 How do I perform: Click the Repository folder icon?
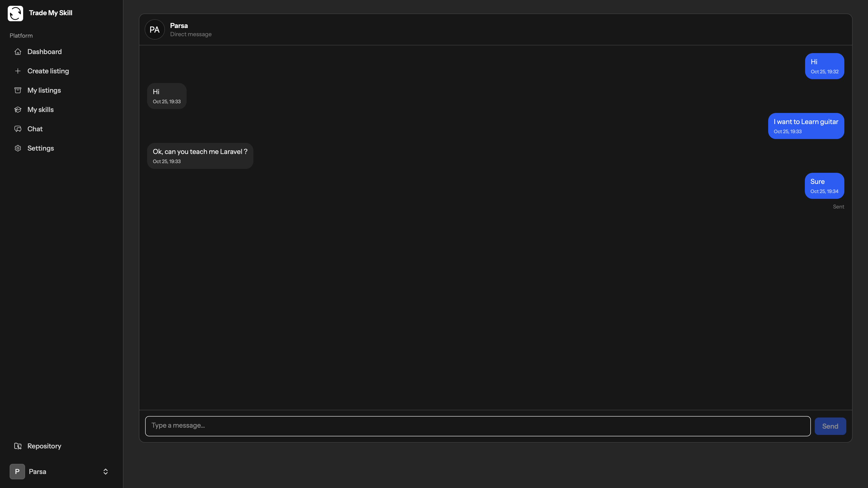(18, 446)
